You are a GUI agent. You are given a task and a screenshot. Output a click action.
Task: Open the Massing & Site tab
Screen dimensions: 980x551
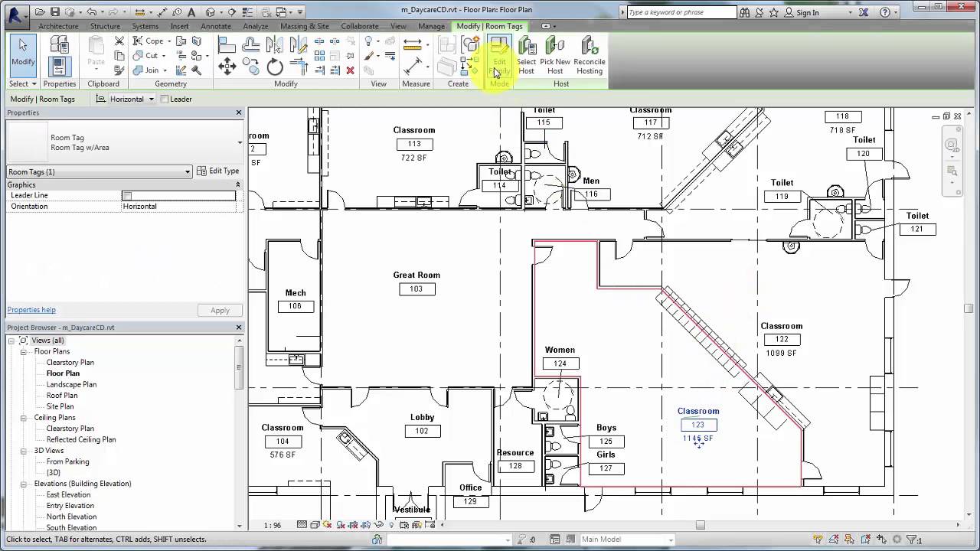(x=304, y=25)
